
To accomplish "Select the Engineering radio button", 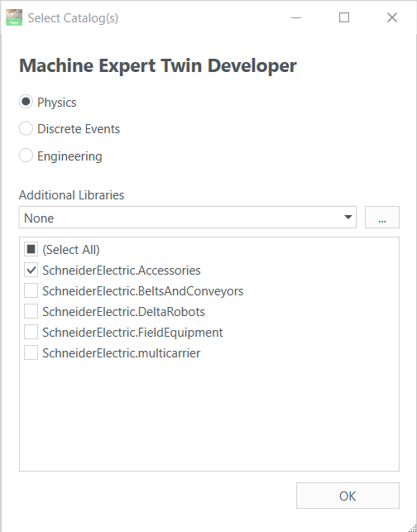I will pos(26,156).
